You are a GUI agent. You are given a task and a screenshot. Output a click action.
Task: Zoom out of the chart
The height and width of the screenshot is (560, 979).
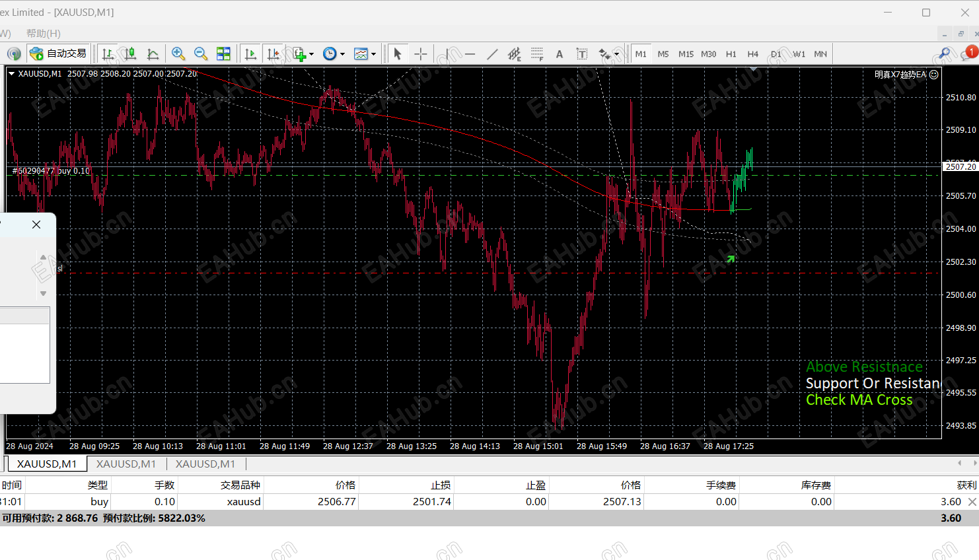[201, 53]
